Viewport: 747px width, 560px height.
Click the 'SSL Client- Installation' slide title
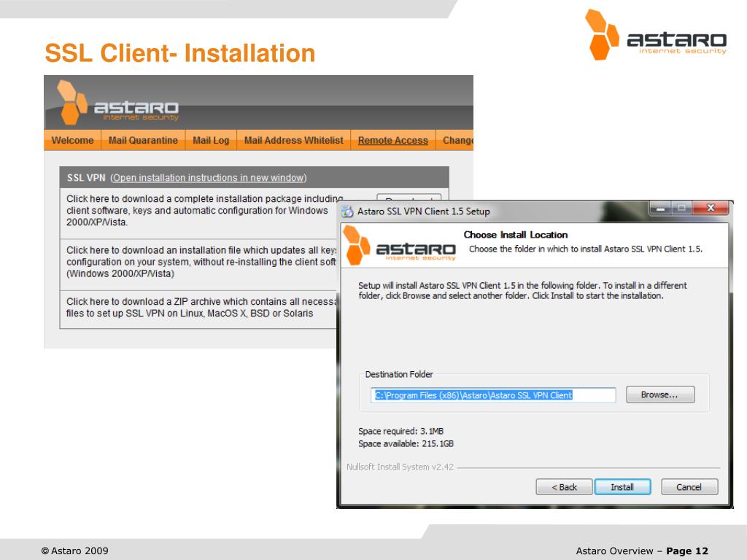click(x=179, y=52)
